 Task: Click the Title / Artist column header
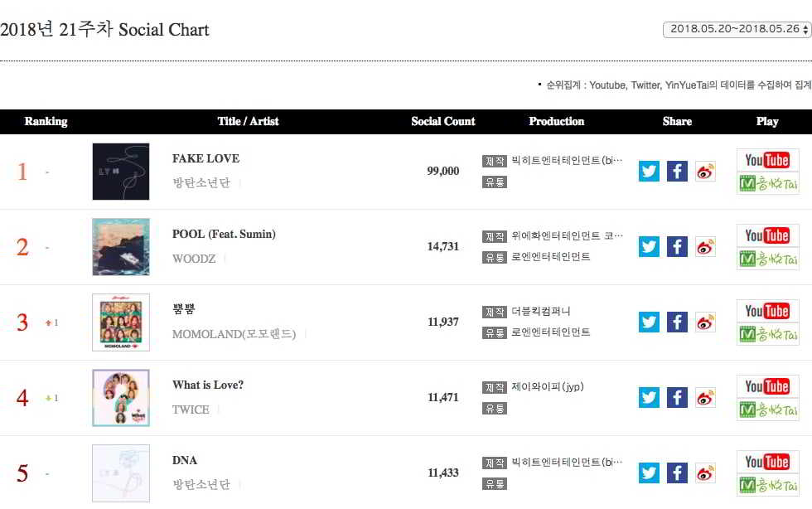coord(248,121)
